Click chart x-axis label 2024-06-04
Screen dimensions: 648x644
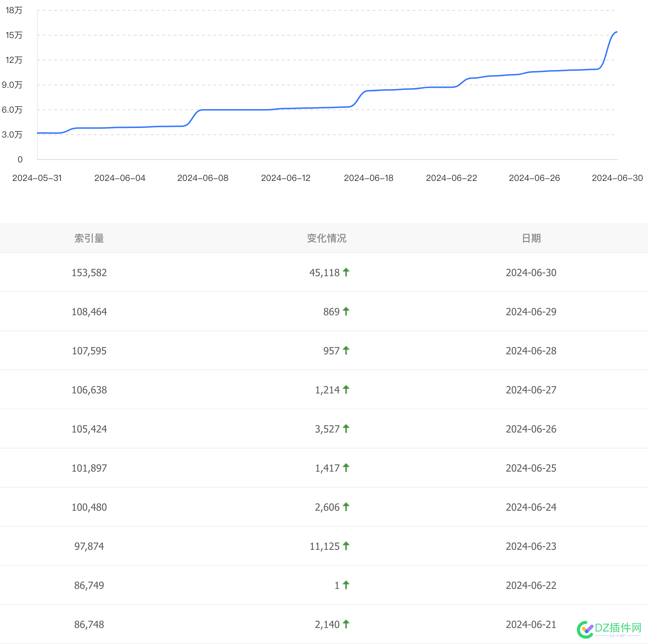[120, 178]
